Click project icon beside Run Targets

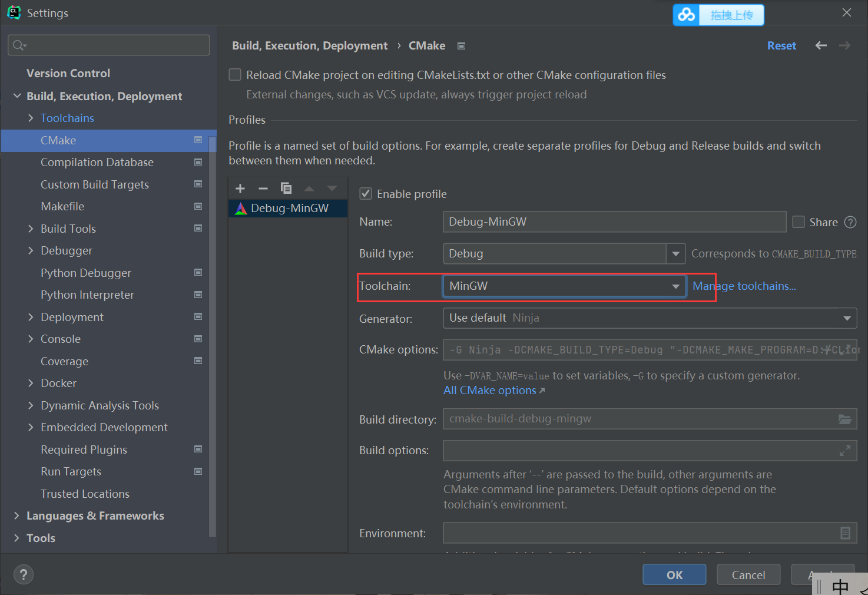coord(198,471)
